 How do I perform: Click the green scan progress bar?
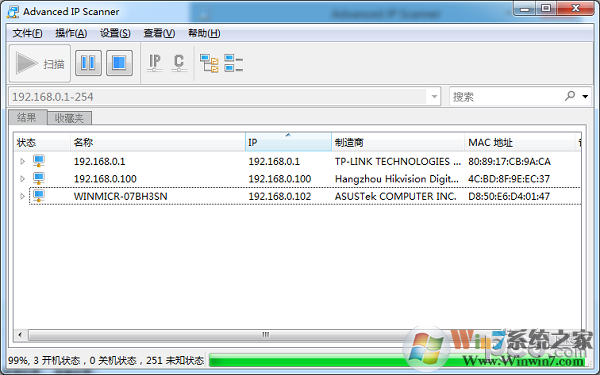pos(398,360)
